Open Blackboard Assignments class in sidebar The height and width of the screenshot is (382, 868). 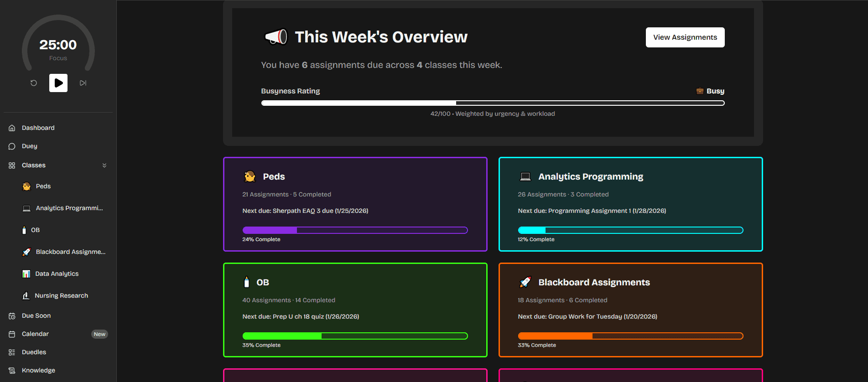[x=71, y=252]
